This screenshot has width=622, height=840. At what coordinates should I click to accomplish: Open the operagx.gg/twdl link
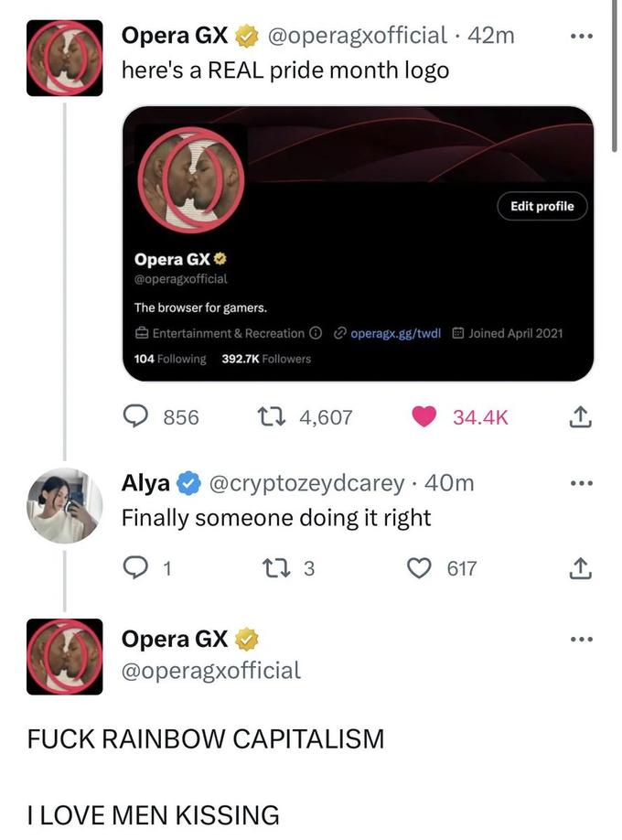coord(394,333)
